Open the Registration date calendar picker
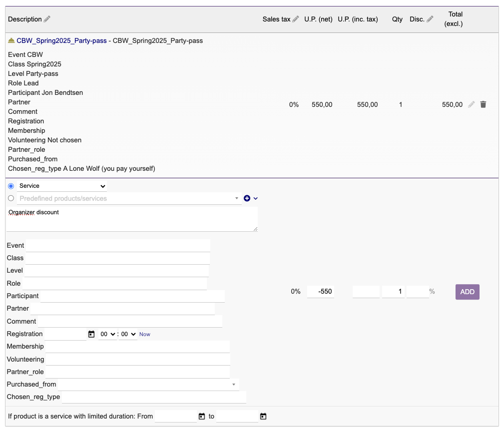The image size is (504, 433). (91, 334)
